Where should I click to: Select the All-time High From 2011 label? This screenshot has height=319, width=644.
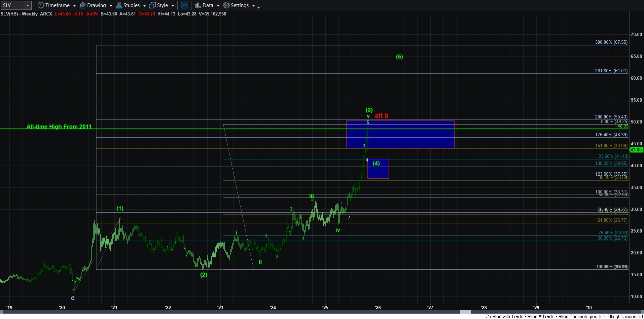pos(59,127)
